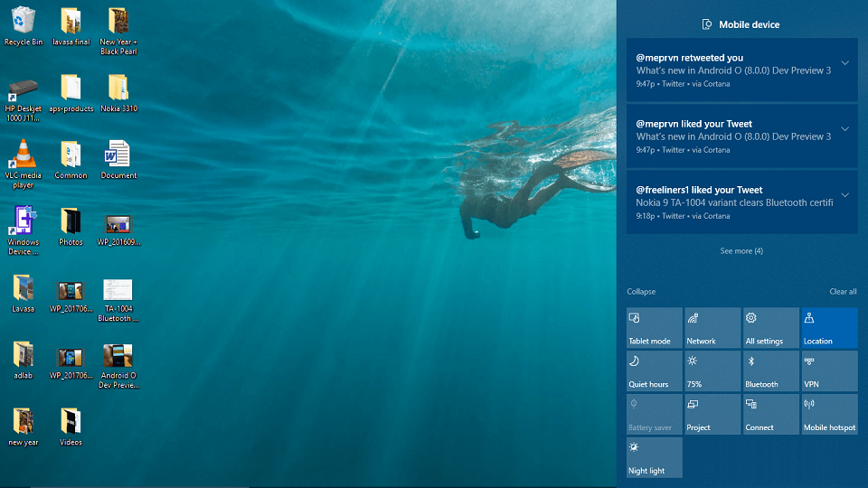Change the 75% brightness tile
868x488 pixels.
coord(712,371)
